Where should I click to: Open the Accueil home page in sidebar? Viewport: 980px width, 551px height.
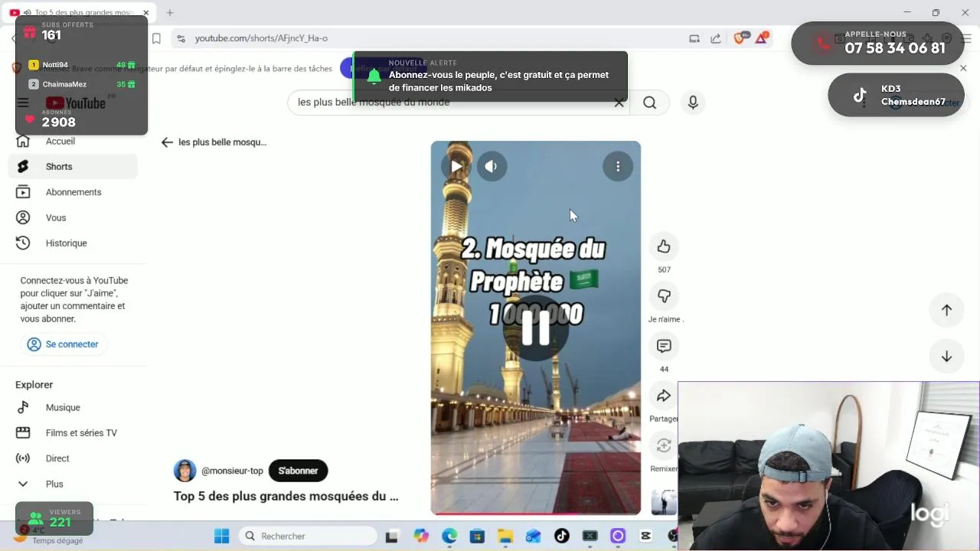pyautogui.click(x=73, y=142)
